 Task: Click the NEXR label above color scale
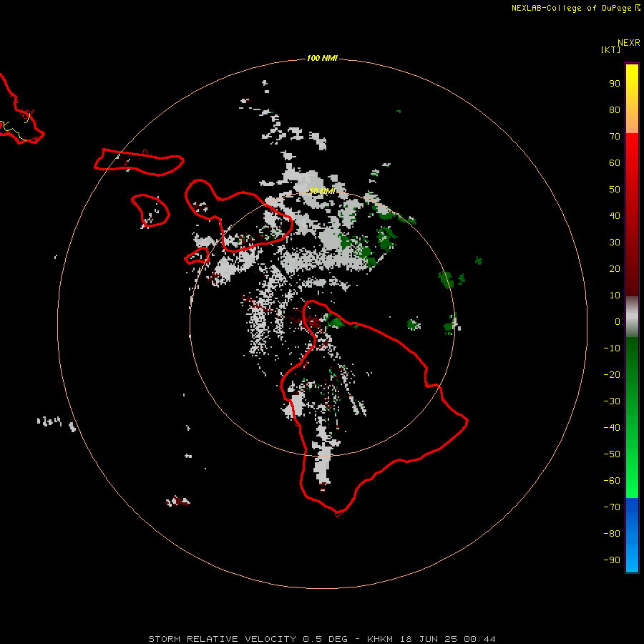628,43
